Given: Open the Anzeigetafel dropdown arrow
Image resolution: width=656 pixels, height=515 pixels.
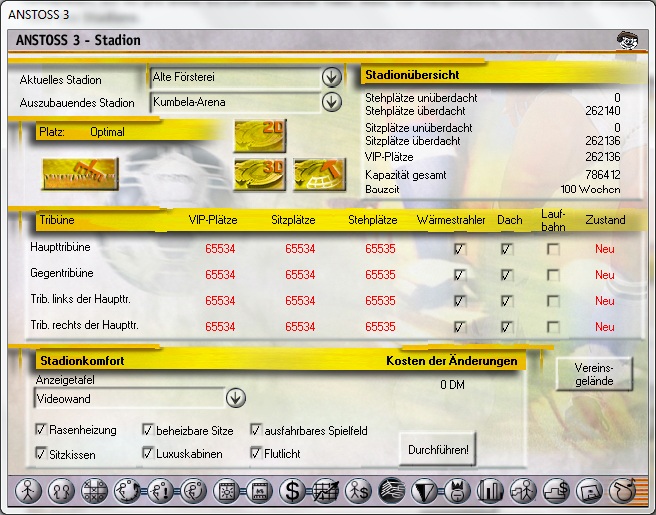Looking at the screenshot, I should pos(236,398).
